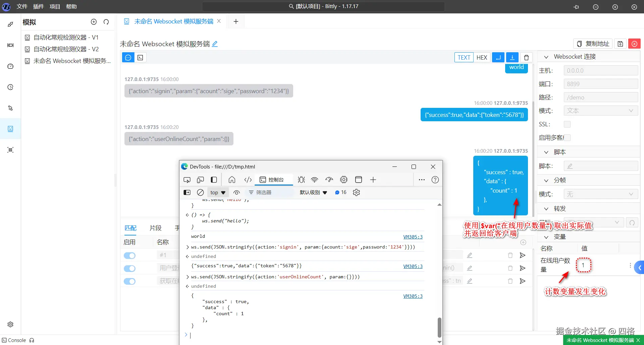644x345 pixels.
Task: Click the DevTools 筛选器 filter box
Action: tap(270, 193)
